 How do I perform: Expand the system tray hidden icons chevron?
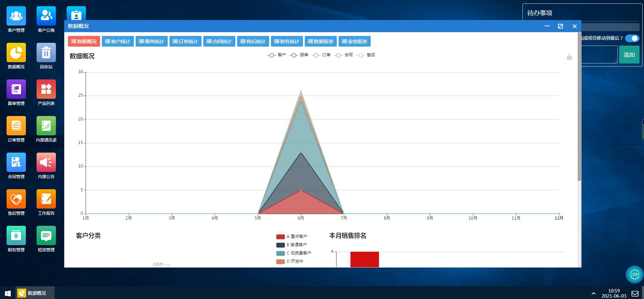[x=593, y=293]
